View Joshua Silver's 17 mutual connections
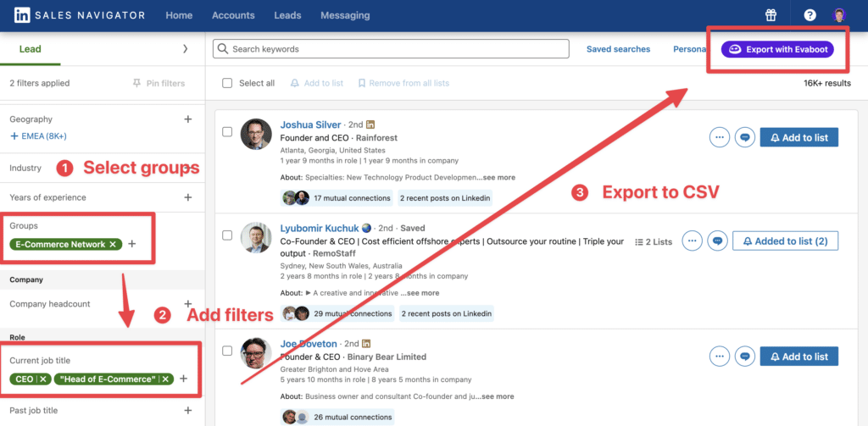868x426 pixels. coord(337,198)
